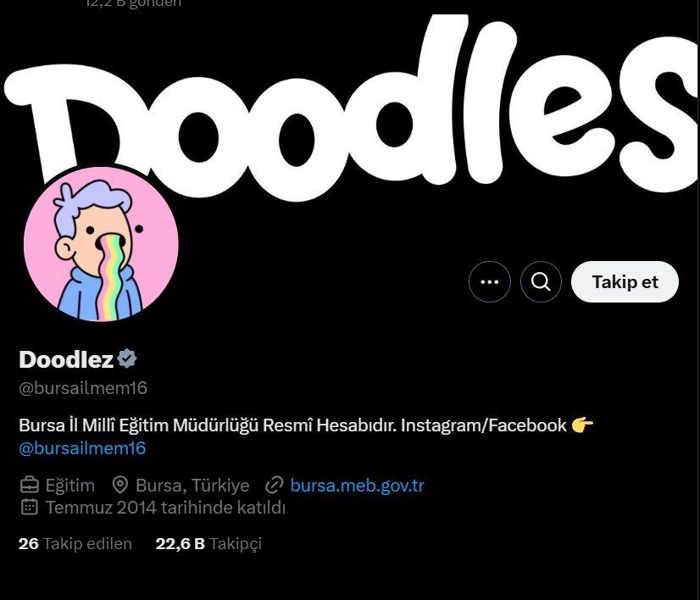Viewport: 700px width, 600px height.
Task: Open the bursa.meb.gov.tr website link
Action: [x=357, y=485]
